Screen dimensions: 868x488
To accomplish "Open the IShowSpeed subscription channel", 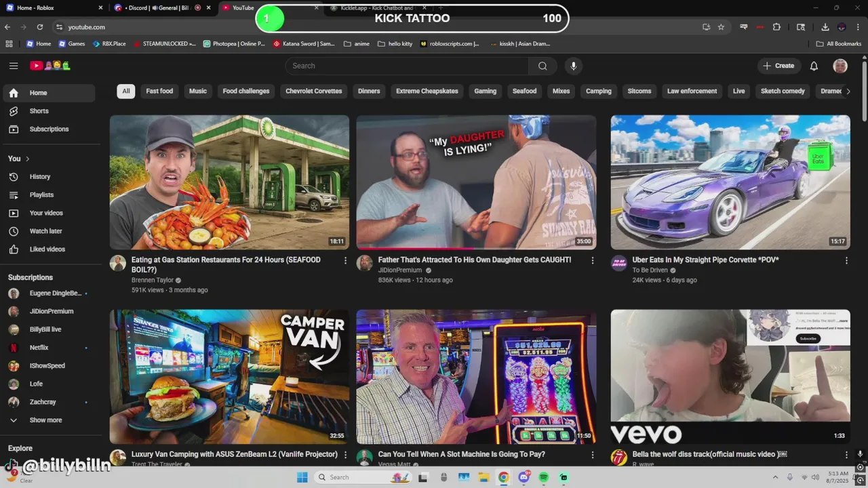I will pyautogui.click(x=47, y=366).
